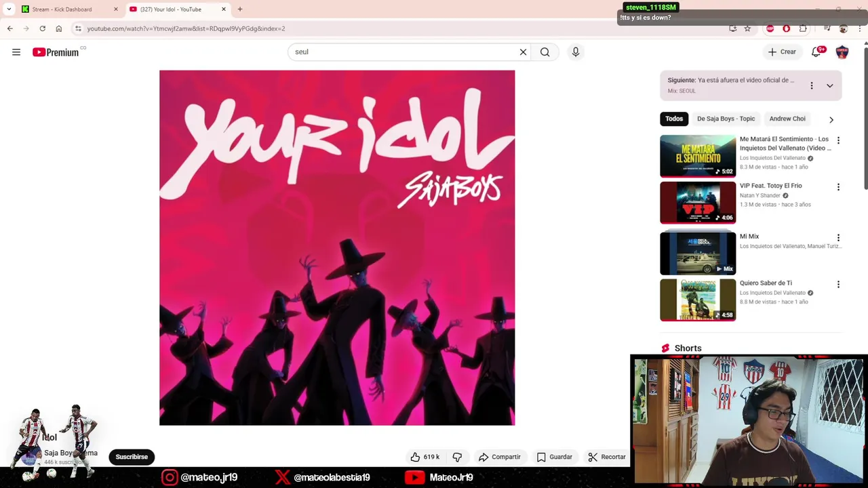Open the Adblock Plus extension
The width and height of the screenshot is (868, 488).
(x=770, y=28)
